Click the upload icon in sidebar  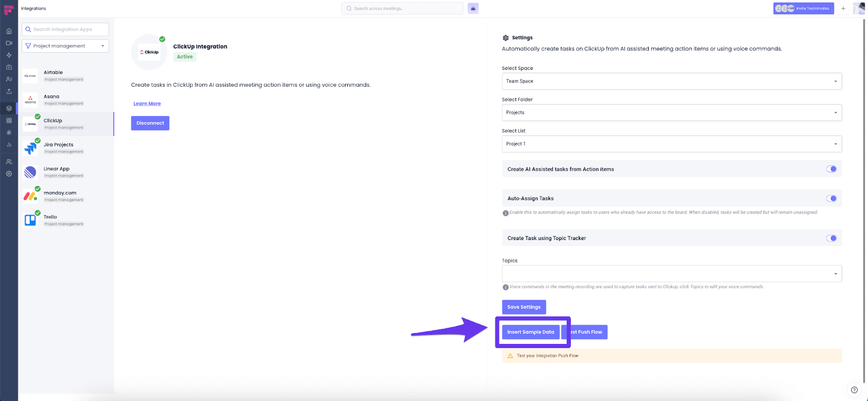[x=9, y=91]
